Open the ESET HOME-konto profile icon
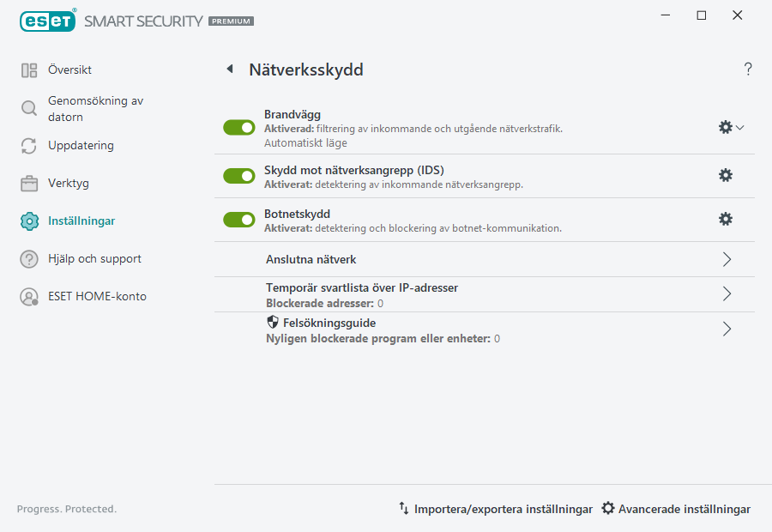The image size is (772, 532). point(27,297)
